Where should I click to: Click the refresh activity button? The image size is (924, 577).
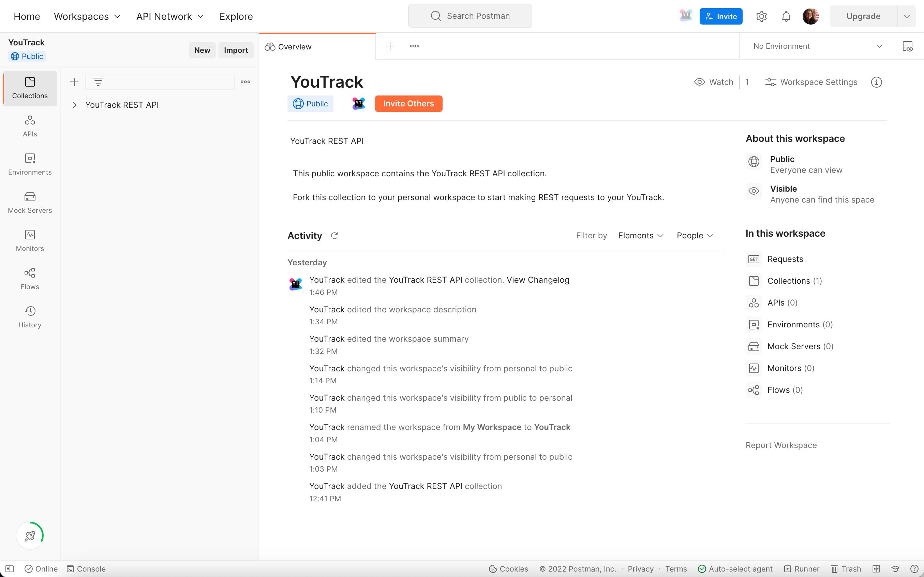(x=335, y=236)
